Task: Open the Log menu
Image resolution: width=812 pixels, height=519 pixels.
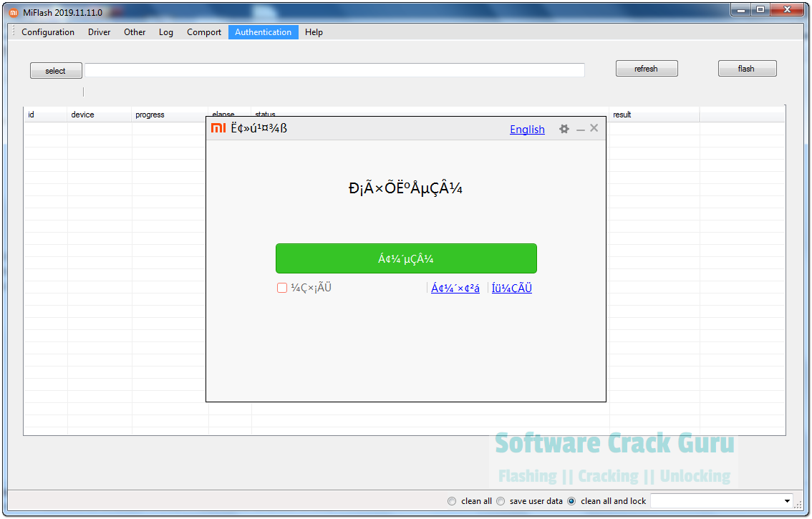Action: point(165,32)
